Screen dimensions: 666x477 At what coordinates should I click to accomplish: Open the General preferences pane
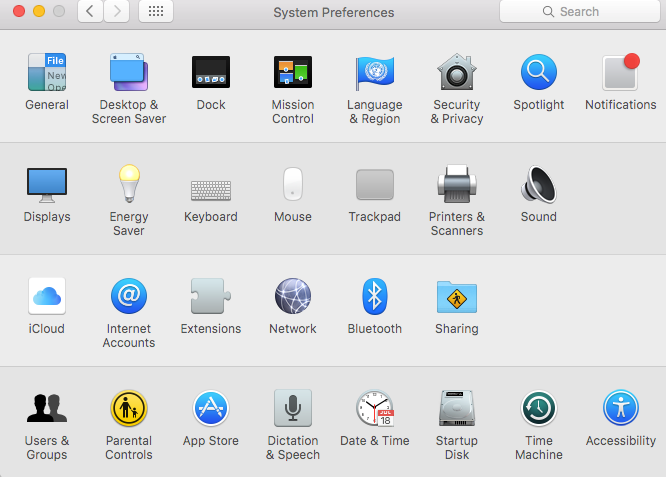point(47,72)
